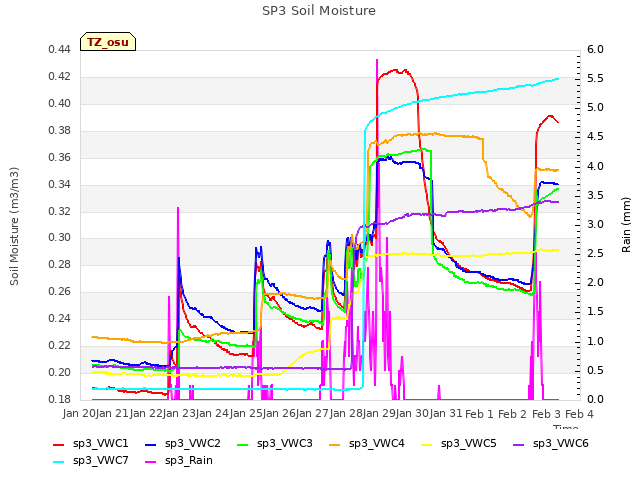The image size is (640, 480).
Task: Click the 3.0 rain axis value
Action: pyautogui.click(x=595, y=224)
